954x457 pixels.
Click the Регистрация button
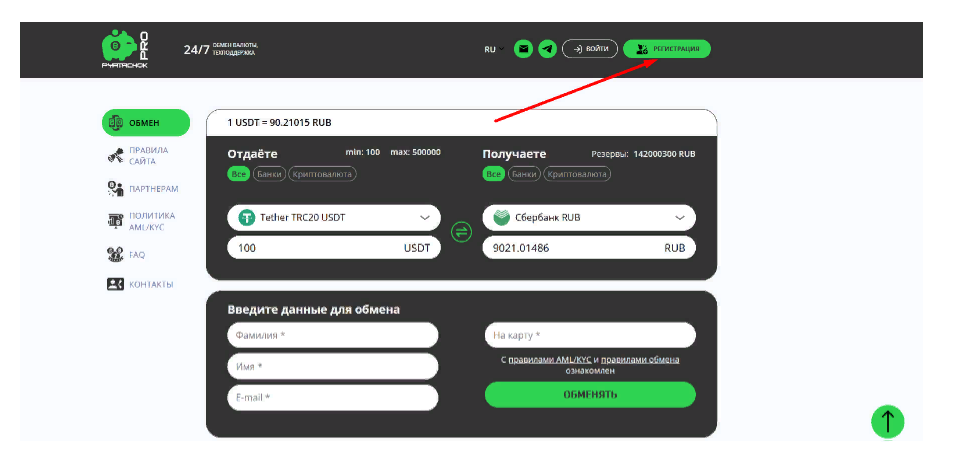coord(667,48)
